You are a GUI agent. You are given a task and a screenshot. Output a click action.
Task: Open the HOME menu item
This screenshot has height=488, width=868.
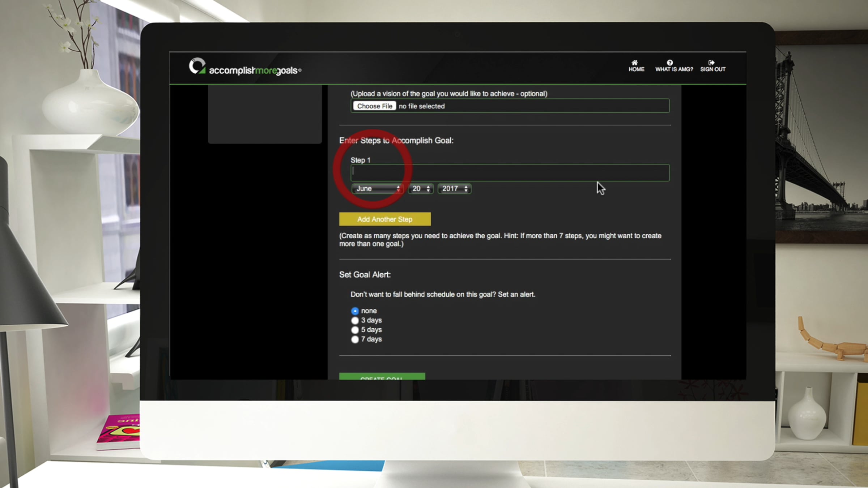[636, 69]
